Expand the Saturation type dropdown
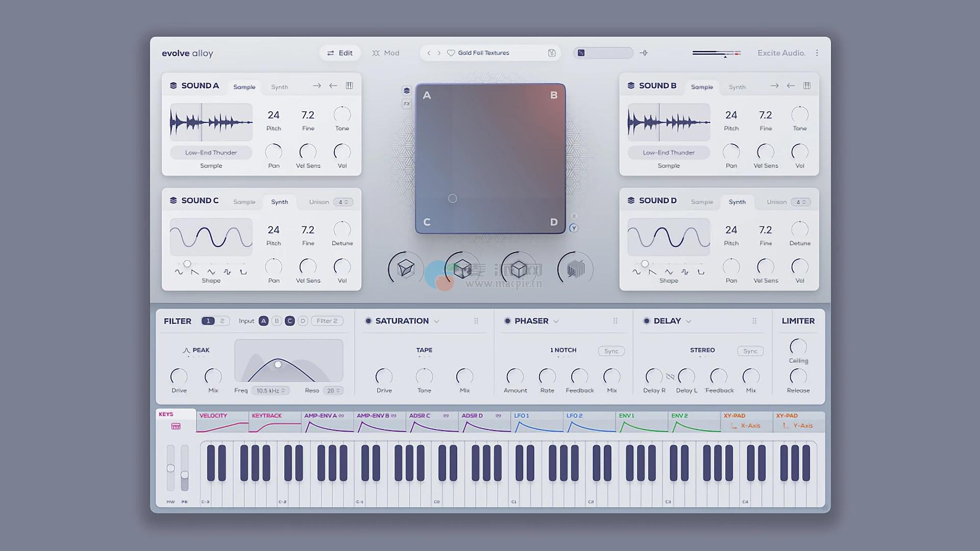The image size is (980, 551). coord(436,321)
